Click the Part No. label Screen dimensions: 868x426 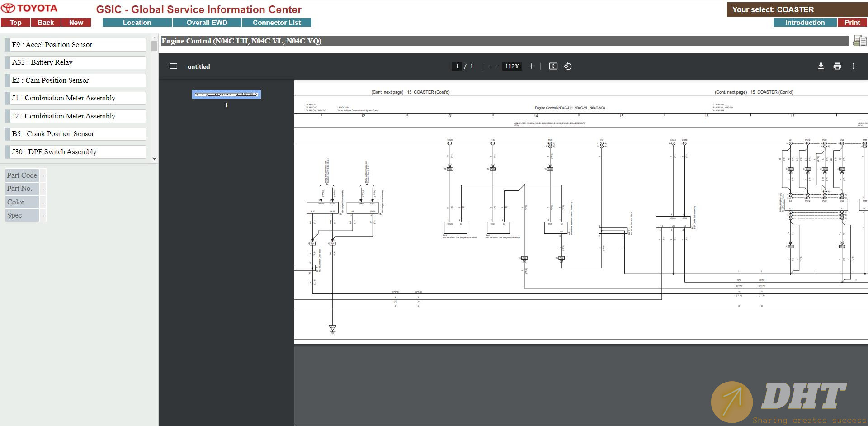click(x=22, y=189)
